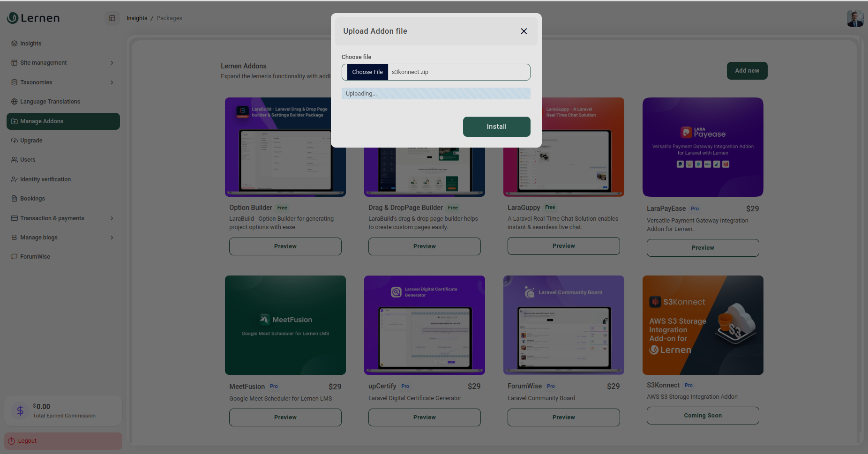Click the ForumWise chat icon
The image size is (868, 454).
[15, 257]
